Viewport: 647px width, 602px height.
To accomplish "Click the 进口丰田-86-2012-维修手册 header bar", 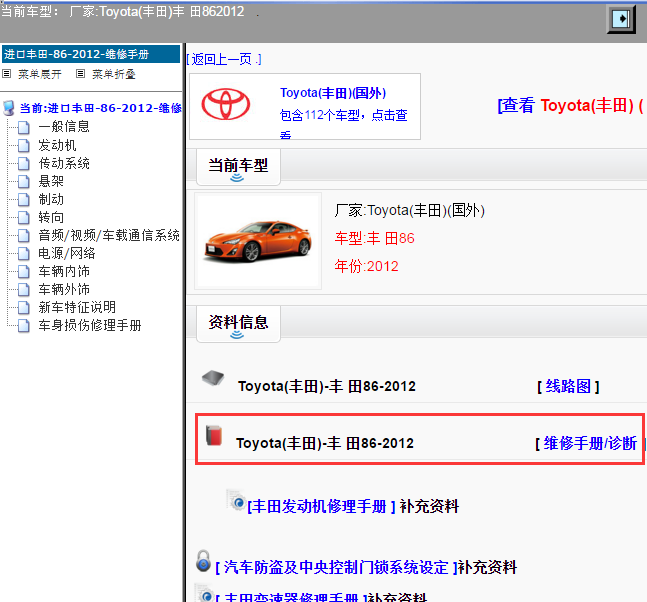I will point(91,54).
